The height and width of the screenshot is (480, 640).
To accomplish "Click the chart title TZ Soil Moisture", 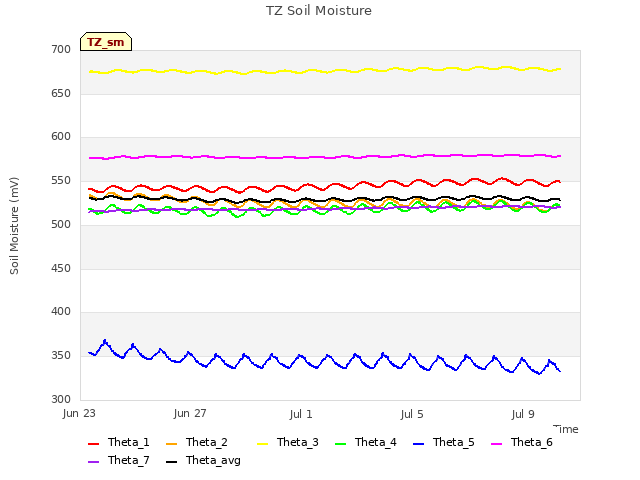I will pyautogui.click(x=319, y=11).
